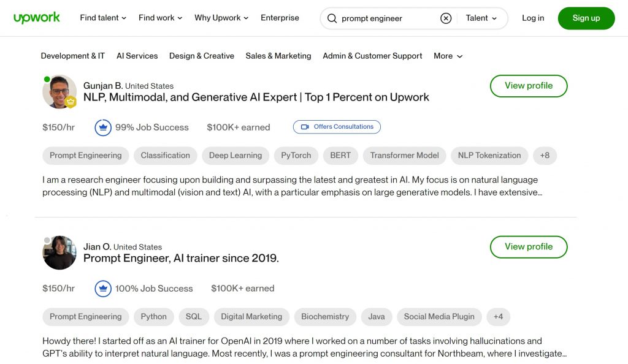628x364 pixels.
Task: Click the Upwork logo
Action: coord(37,18)
